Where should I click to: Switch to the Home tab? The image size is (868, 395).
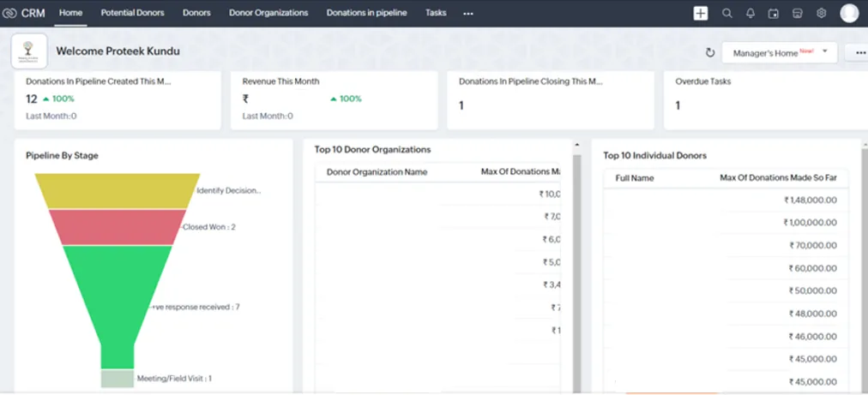point(71,13)
